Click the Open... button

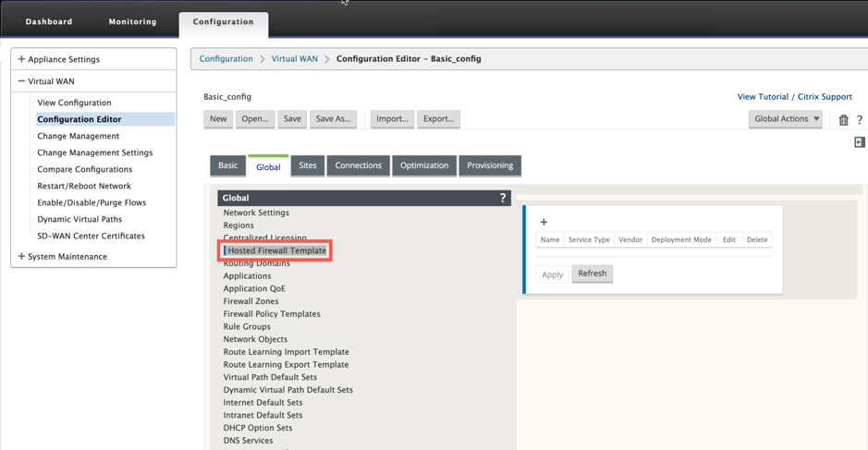(x=254, y=119)
